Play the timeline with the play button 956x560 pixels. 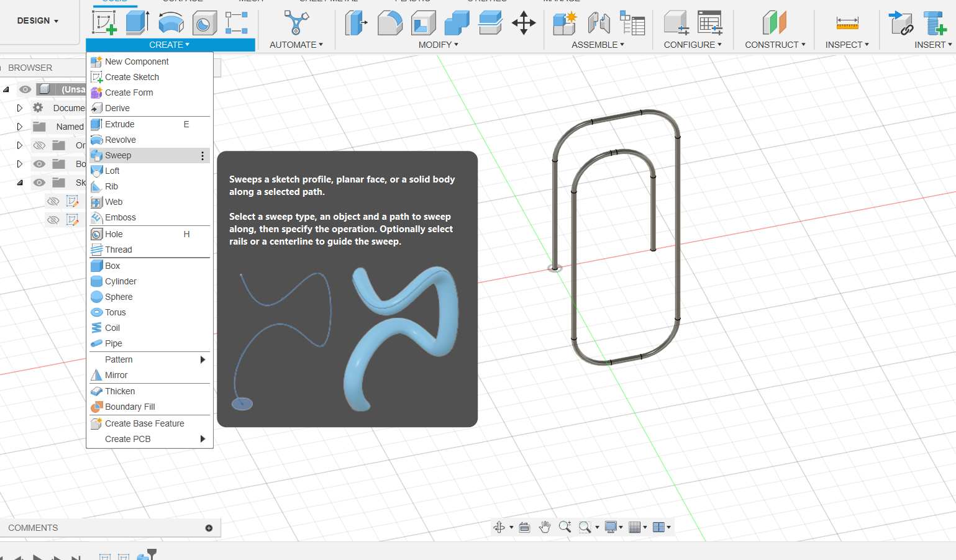pyautogui.click(x=37, y=558)
